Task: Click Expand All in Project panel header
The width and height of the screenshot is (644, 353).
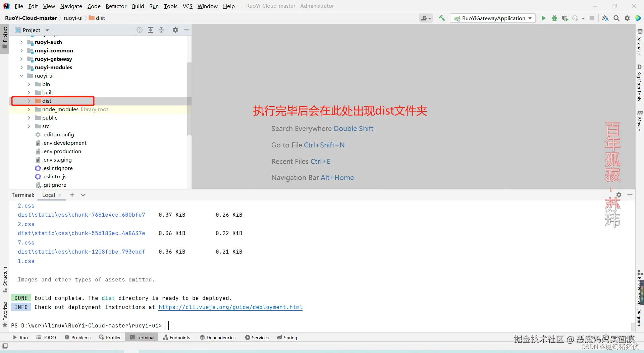Action: [151, 30]
